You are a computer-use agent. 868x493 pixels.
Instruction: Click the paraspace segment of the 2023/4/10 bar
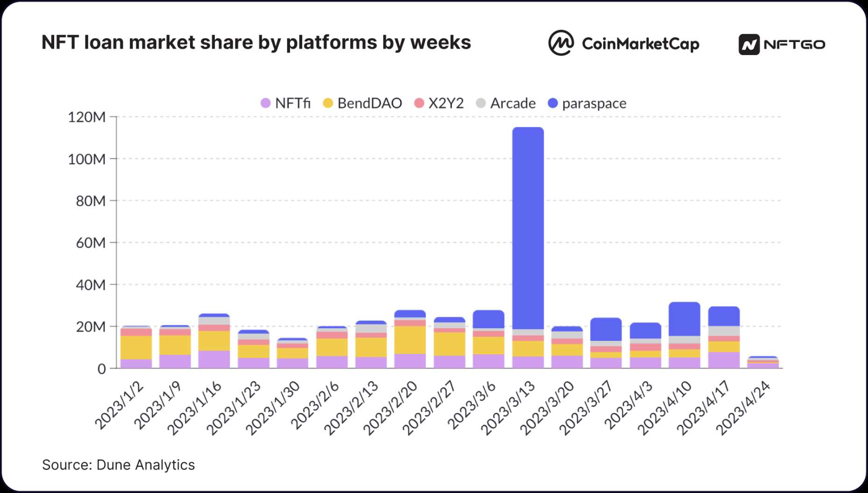(x=684, y=319)
